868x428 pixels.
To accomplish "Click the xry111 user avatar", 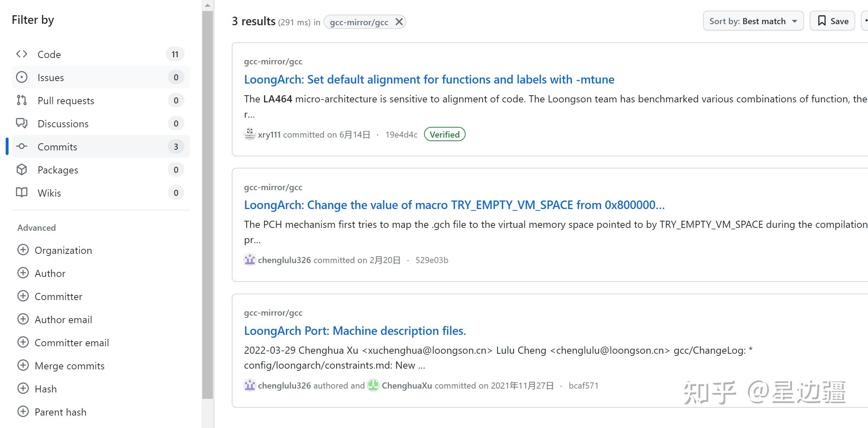I will (x=250, y=134).
